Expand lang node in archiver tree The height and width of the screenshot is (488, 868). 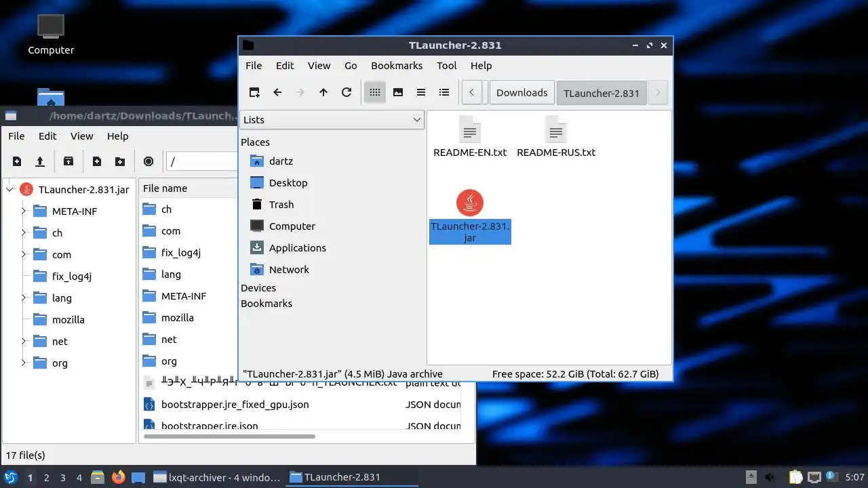pyautogui.click(x=23, y=298)
